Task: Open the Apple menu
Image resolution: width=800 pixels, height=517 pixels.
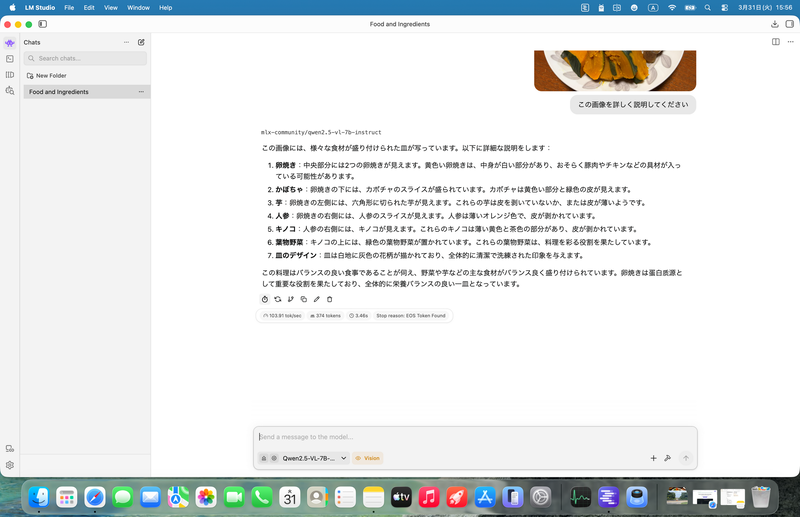Action: 12,8
